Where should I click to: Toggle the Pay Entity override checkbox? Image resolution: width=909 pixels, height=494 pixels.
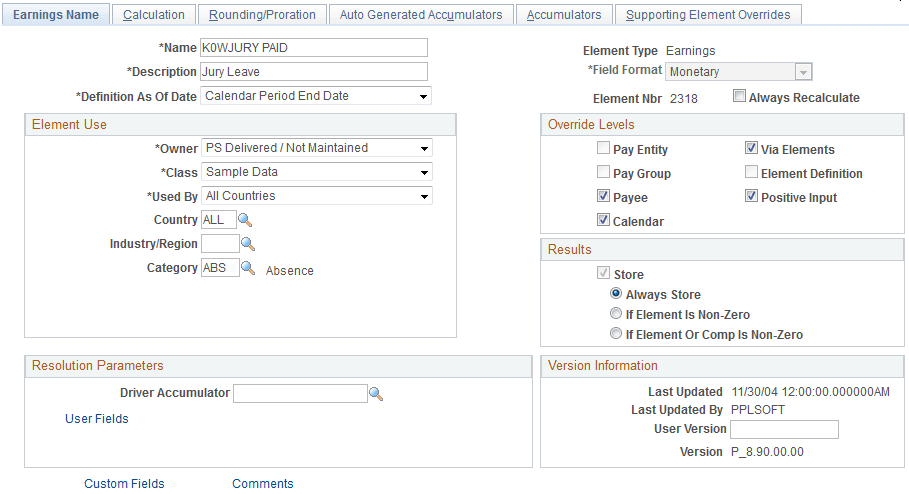603,149
